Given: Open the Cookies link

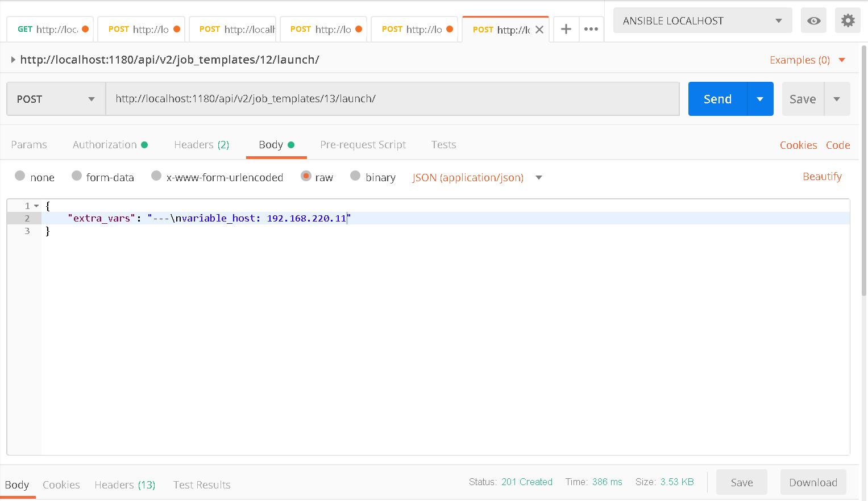Looking at the screenshot, I should click(x=798, y=145).
